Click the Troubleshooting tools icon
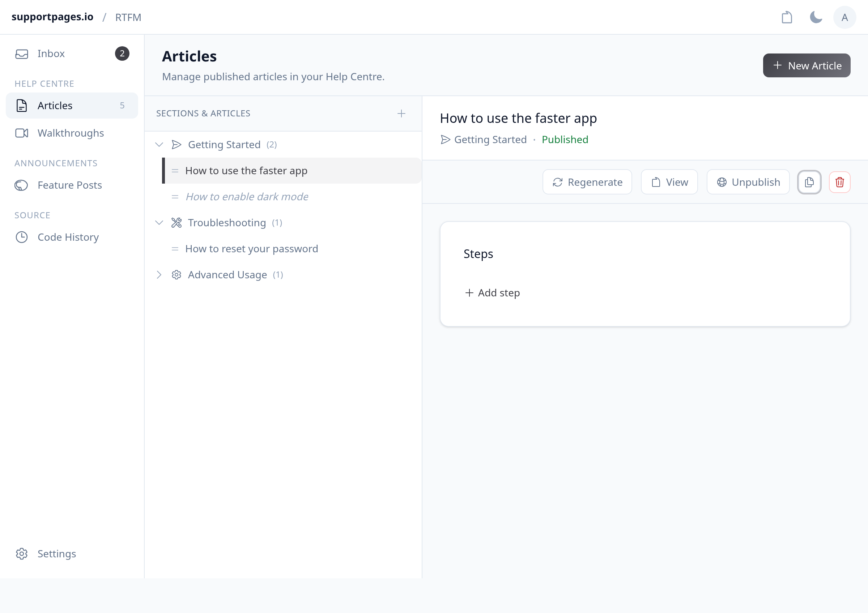The width and height of the screenshot is (868, 613). [176, 223]
